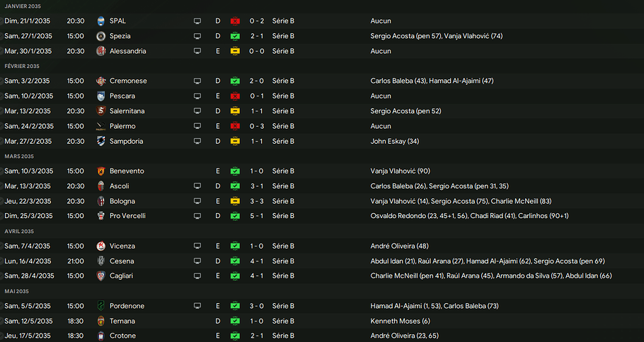Click the yellow draw icon for Bologna

pos(235,201)
